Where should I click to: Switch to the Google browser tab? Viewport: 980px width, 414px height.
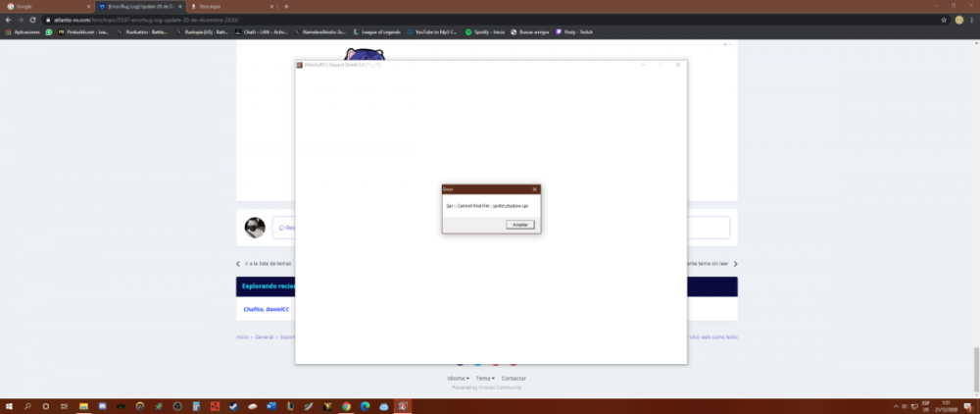pyautogui.click(x=44, y=6)
